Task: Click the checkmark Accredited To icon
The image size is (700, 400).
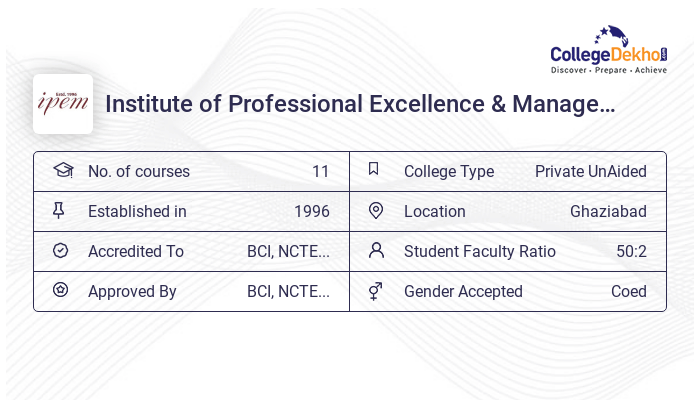Action: 61,250
